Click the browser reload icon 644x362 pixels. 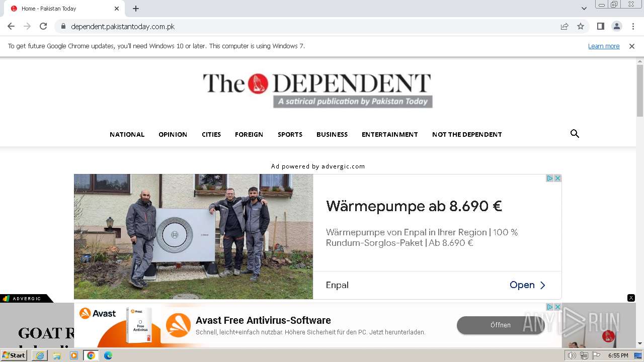tap(43, 26)
